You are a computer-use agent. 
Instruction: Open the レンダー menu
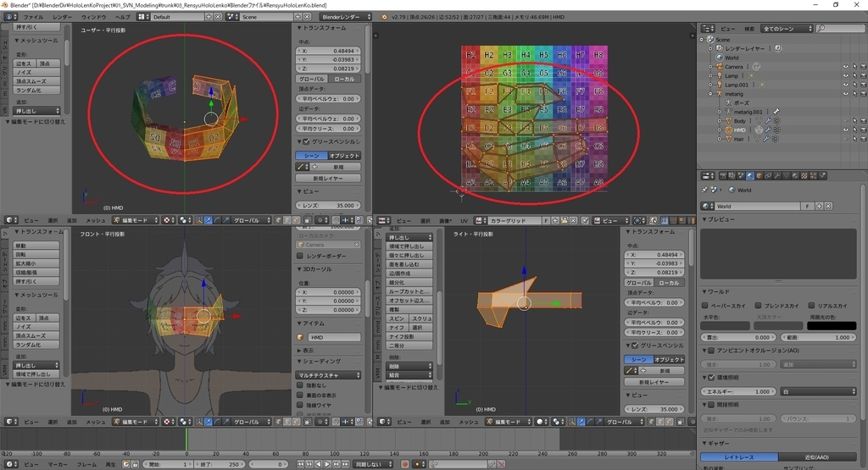pos(63,17)
